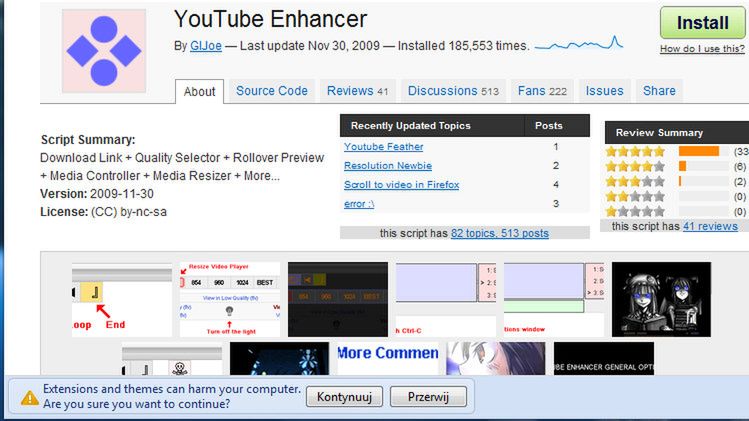Open the Discussions 513 tab
749x421 pixels.
coord(453,91)
